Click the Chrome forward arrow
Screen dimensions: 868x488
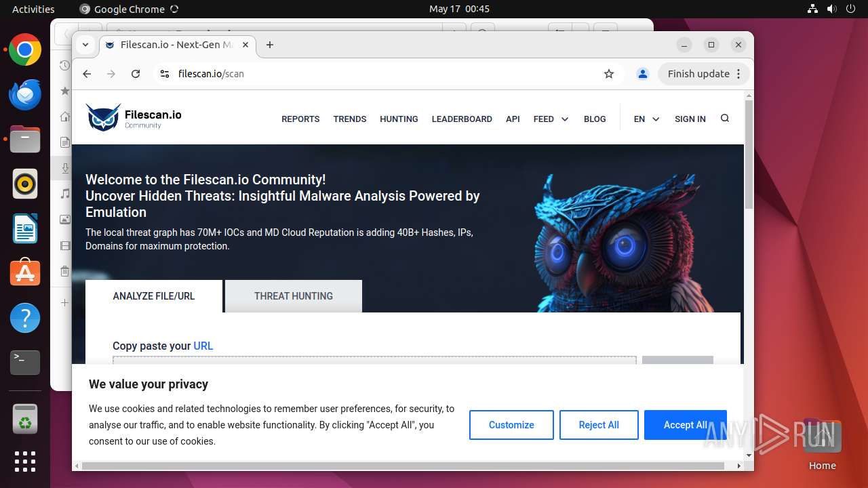[x=111, y=74]
